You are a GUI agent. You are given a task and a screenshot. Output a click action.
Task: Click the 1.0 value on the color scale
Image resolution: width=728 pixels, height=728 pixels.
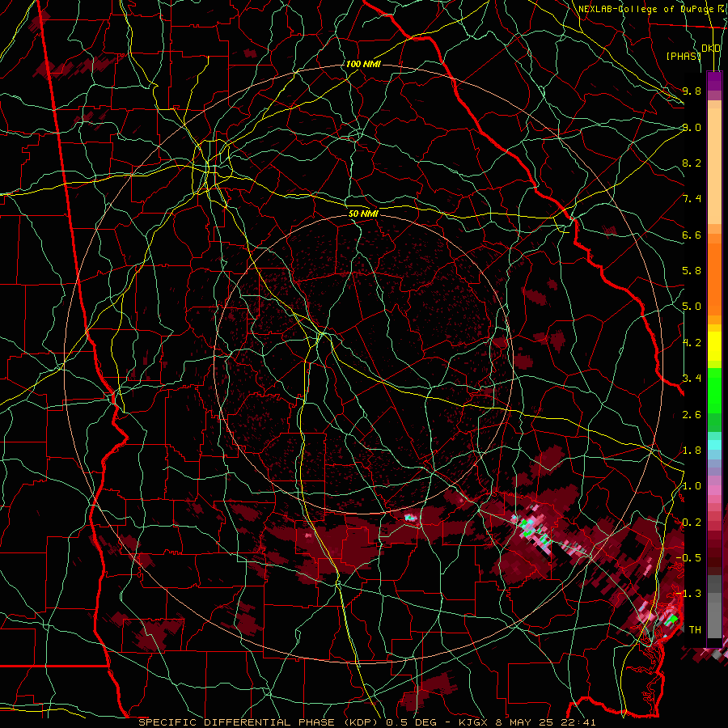tap(692, 486)
